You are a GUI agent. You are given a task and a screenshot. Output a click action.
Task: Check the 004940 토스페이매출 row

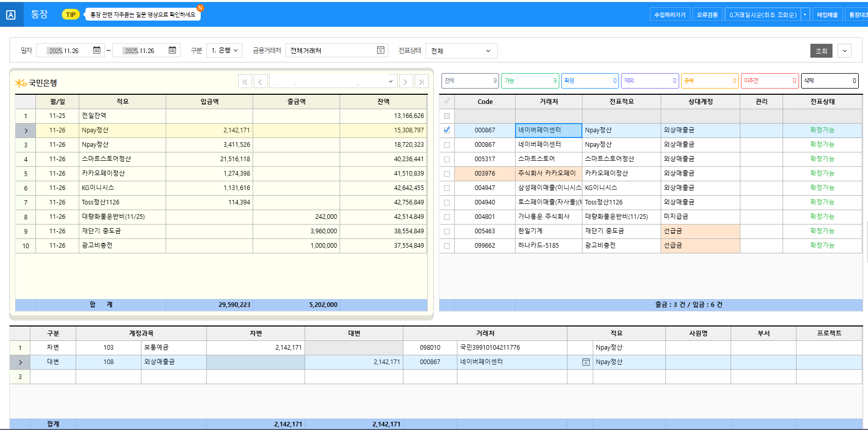coord(447,202)
